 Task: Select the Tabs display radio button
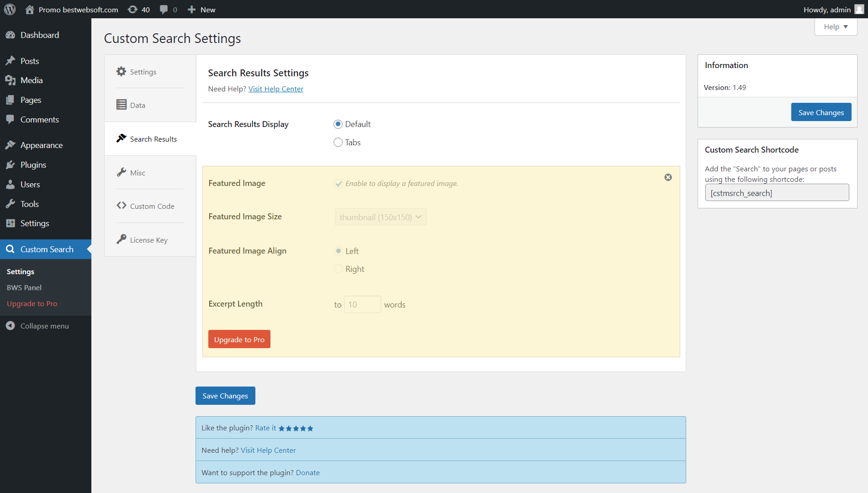coord(338,143)
